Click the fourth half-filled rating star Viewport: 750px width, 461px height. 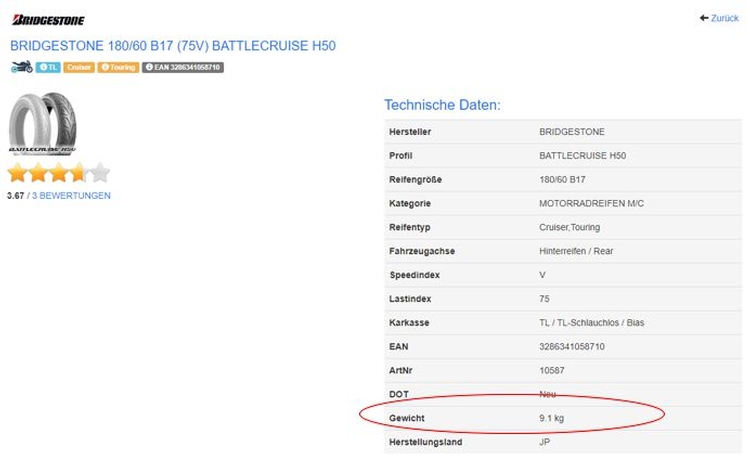[x=79, y=173]
